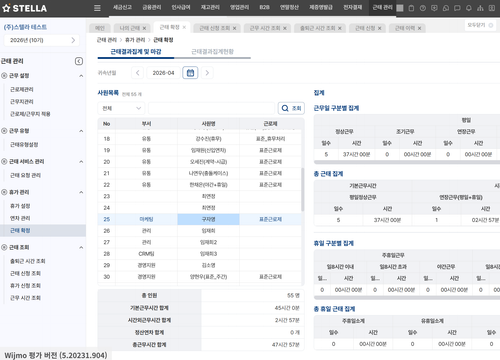Click the magnifier 조회 search button
Screen dimensions: 500x360
[291, 108]
